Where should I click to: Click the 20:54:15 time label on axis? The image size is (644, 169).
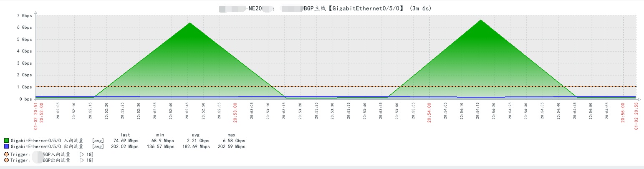tap(477, 111)
